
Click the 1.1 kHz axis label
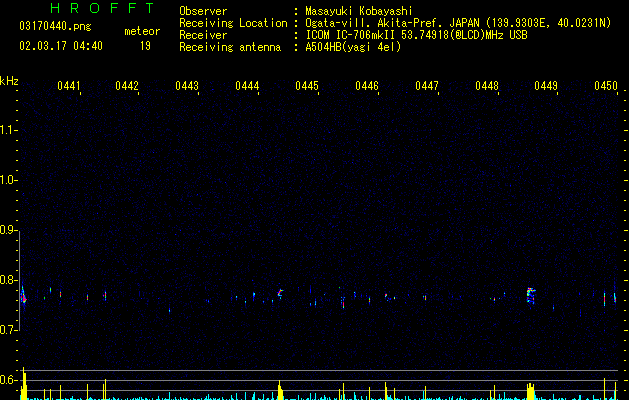click(8, 130)
